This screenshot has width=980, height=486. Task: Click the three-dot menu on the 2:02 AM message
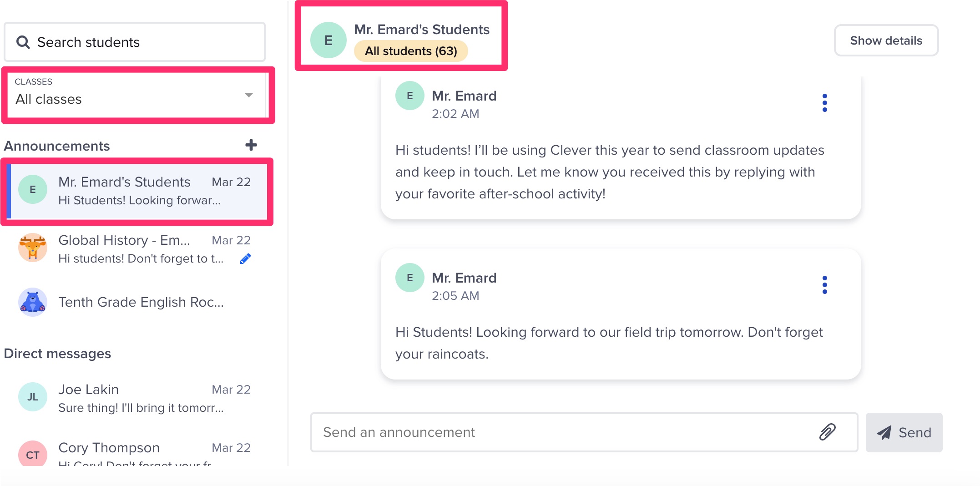pyautogui.click(x=825, y=103)
